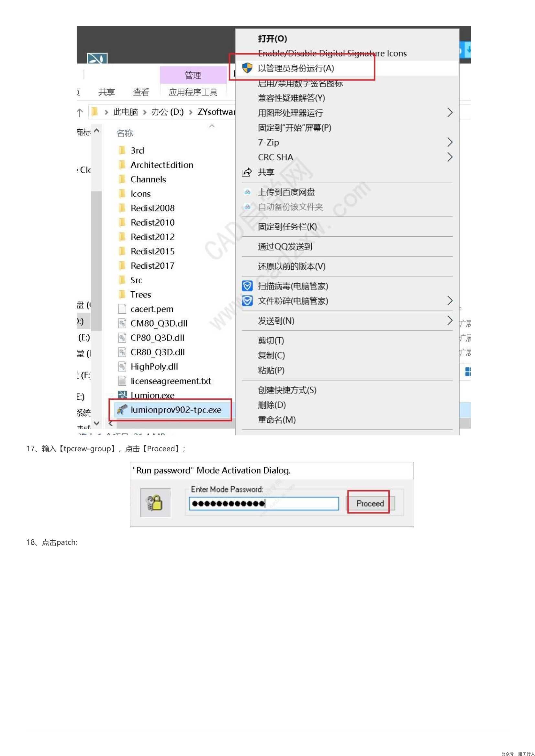Open the Channels folder
This screenshot has width=535, height=756.
pyautogui.click(x=148, y=179)
